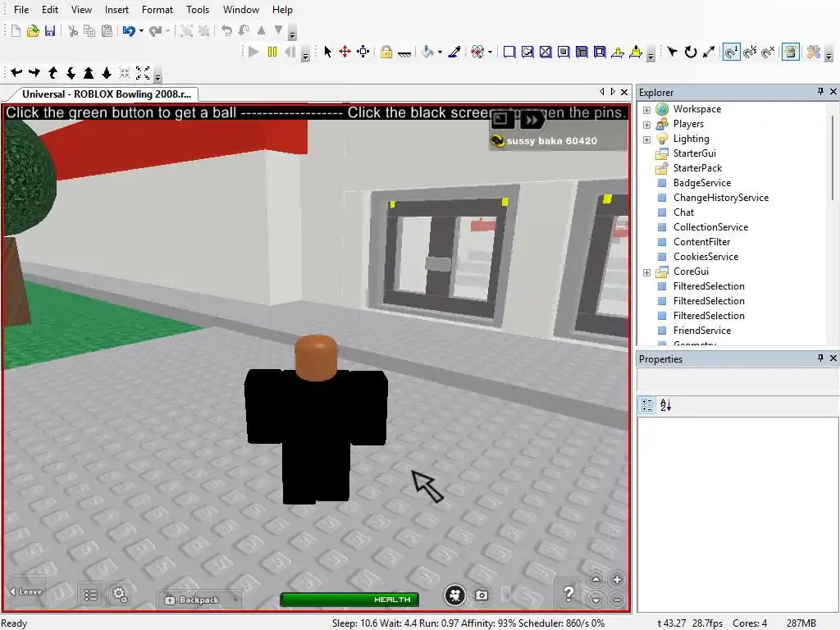Sort properties alphabetically with A-Z button
840x630 pixels.
tap(665, 405)
